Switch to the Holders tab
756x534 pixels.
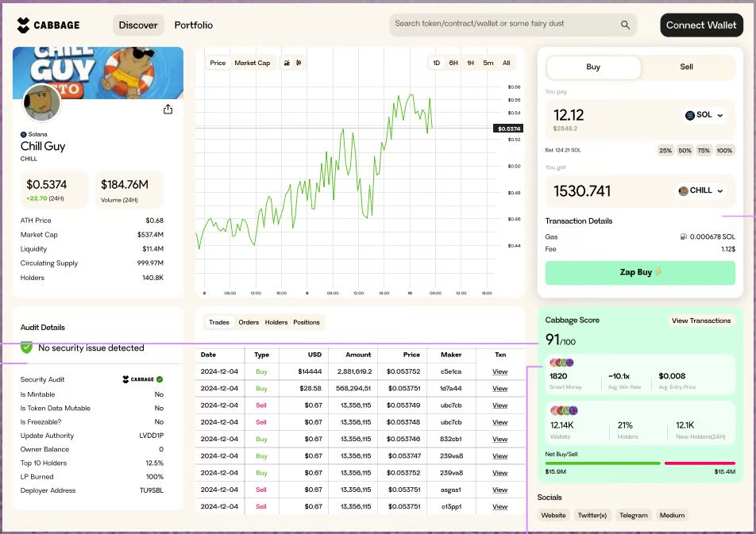[276, 322]
